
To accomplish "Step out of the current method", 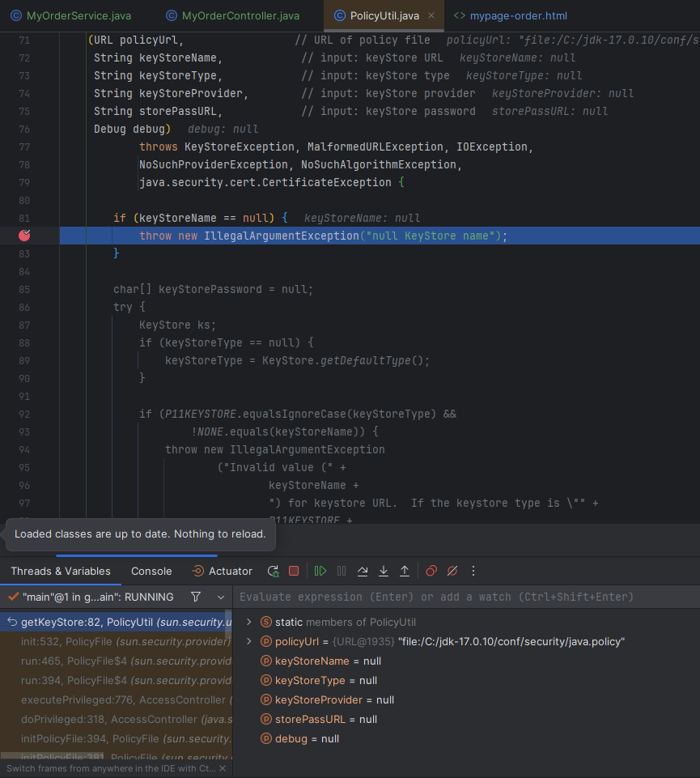I will pyautogui.click(x=405, y=571).
